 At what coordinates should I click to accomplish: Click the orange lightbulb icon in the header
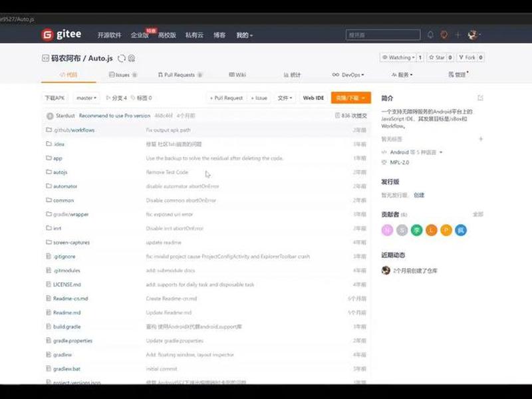[x=444, y=35]
